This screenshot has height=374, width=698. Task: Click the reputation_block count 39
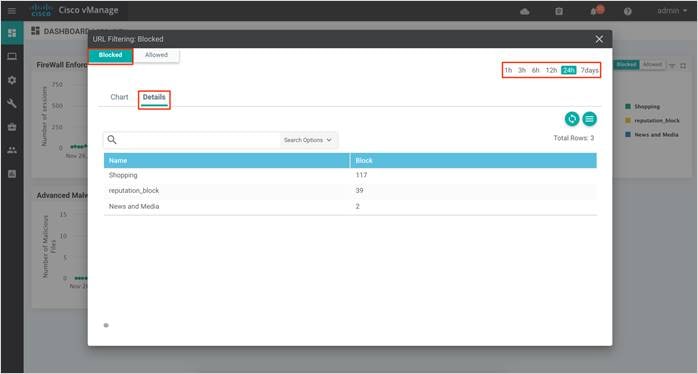click(x=359, y=191)
